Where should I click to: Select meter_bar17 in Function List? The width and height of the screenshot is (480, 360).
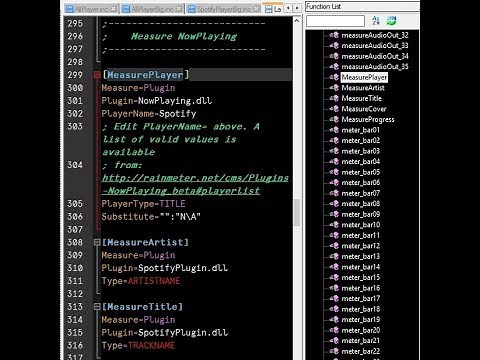point(360,299)
